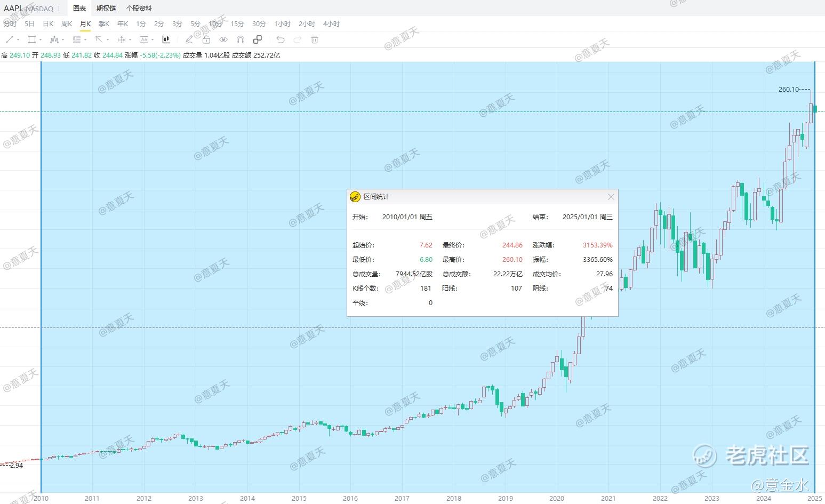Click the trash delete drawings icon
The width and height of the screenshot is (825, 504).
click(x=315, y=39)
